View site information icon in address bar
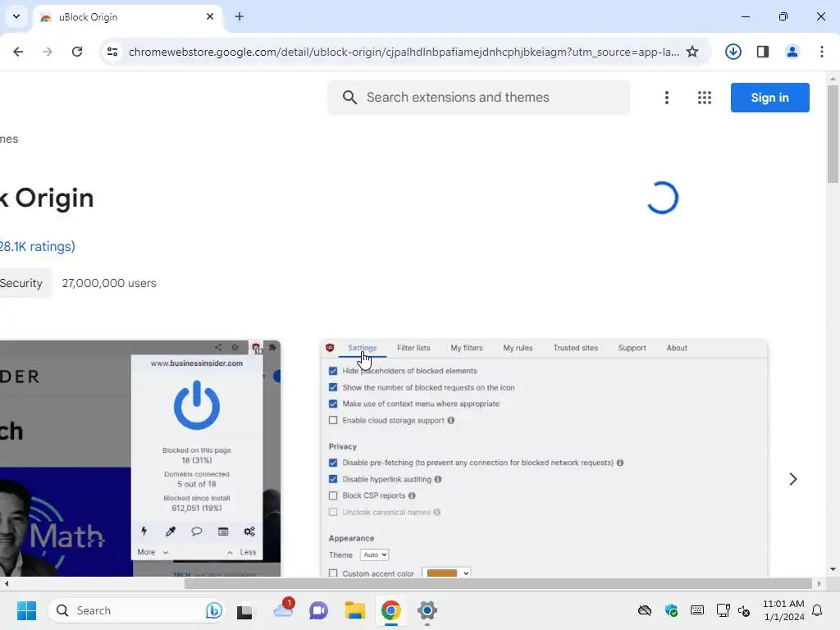Image resolution: width=840 pixels, height=630 pixels. coord(112,52)
